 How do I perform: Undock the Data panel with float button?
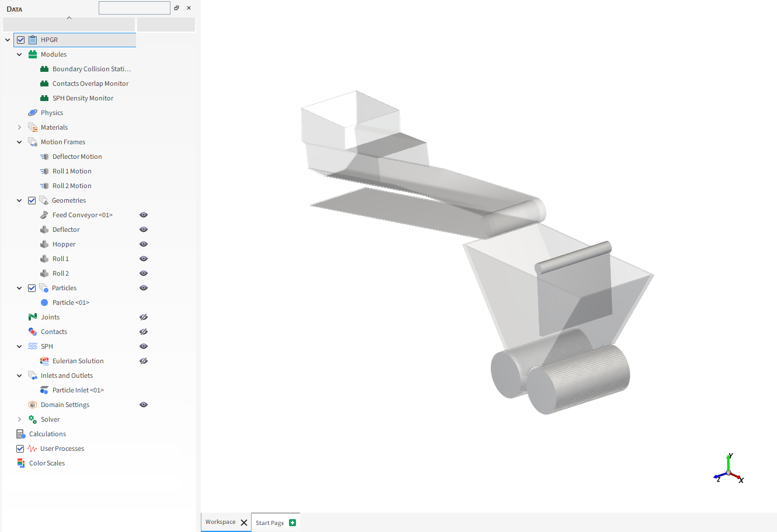coord(177,8)
